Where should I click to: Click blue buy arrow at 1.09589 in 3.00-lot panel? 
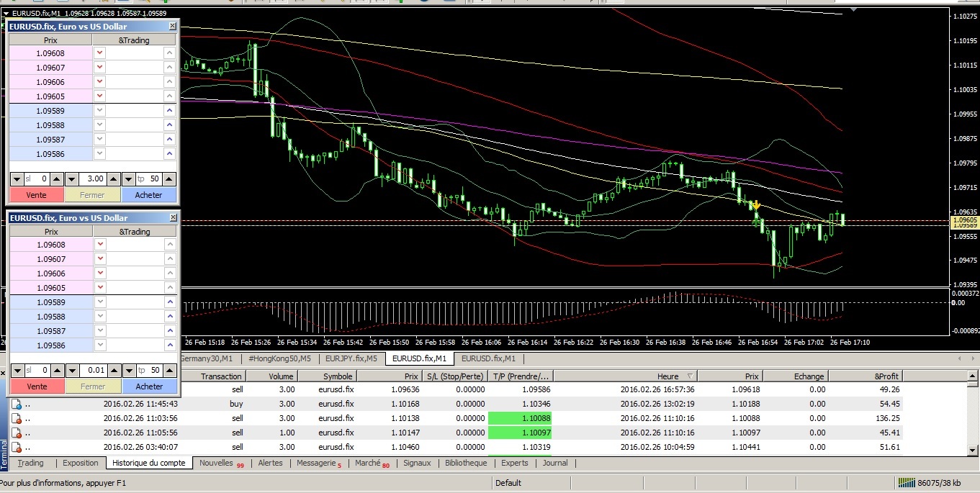[169, 111]
